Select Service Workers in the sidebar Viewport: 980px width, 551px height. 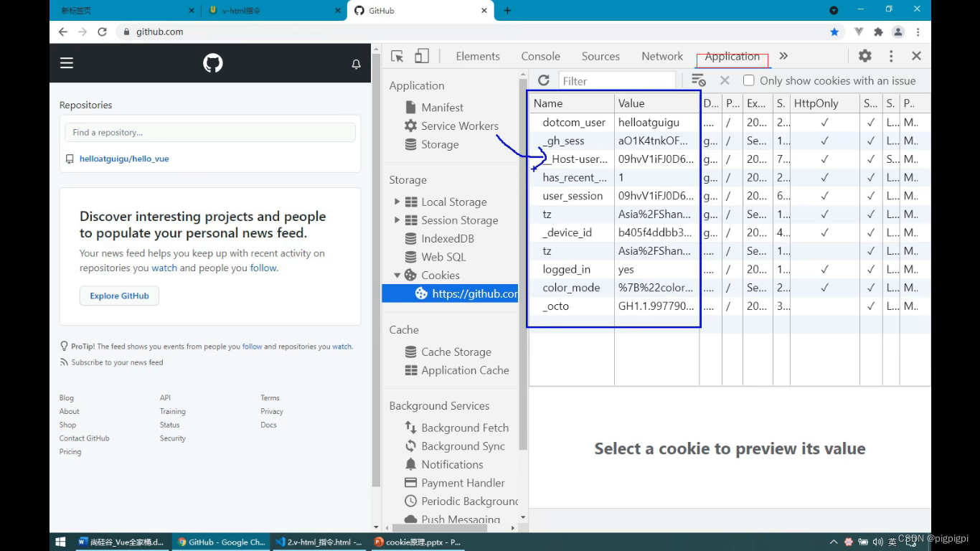[460, 126]
